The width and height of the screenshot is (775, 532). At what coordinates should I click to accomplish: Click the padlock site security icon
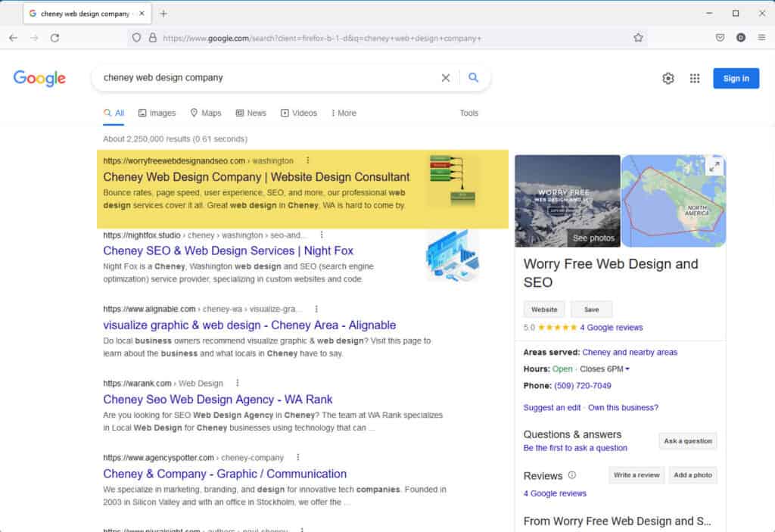[x=153, y=38]
